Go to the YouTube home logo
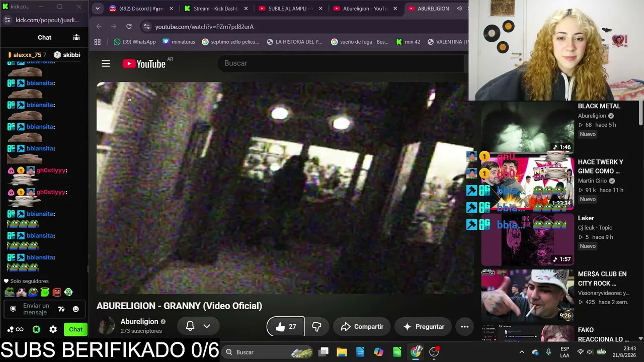 [144, 63]
